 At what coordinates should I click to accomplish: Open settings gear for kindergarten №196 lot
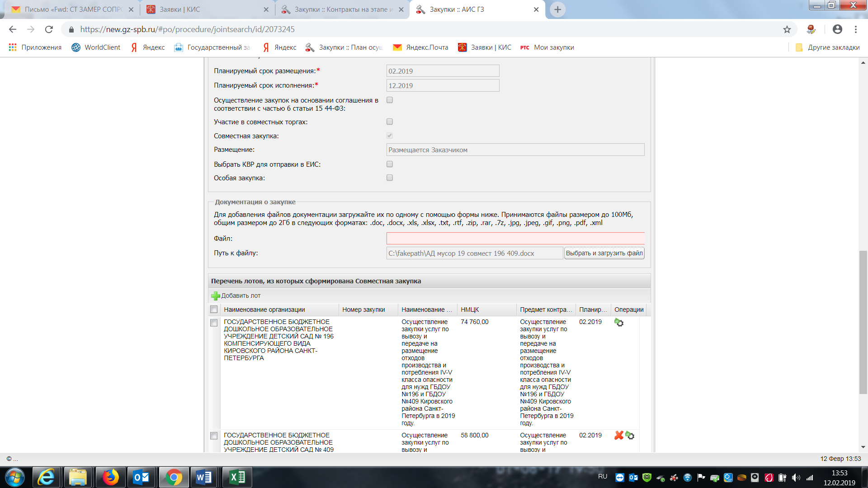coord(619,323)
